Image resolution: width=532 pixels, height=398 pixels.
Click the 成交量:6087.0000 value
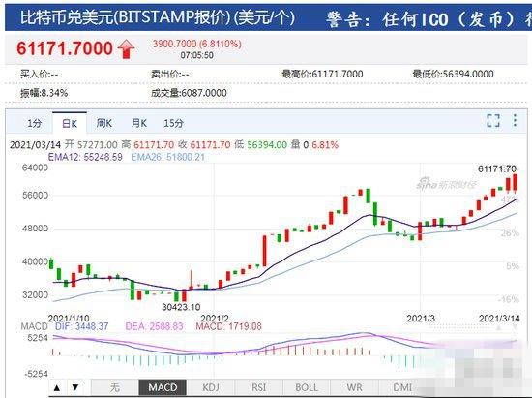(189, 93)
